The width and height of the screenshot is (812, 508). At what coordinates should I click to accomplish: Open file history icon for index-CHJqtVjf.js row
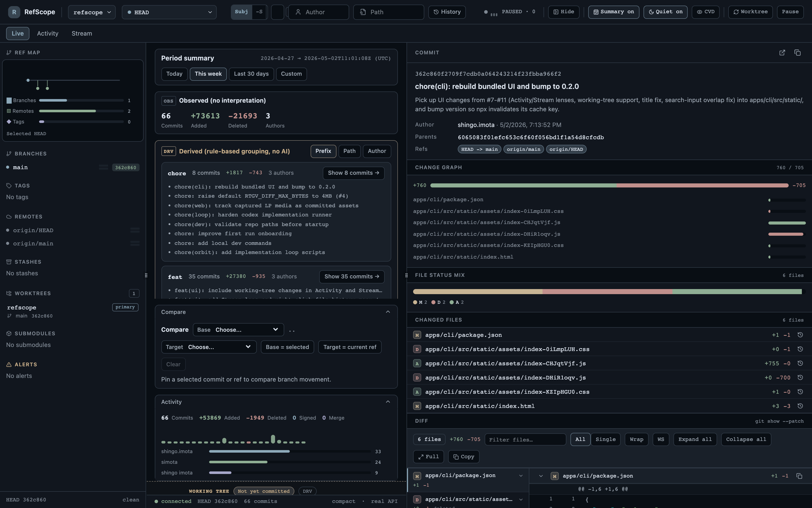(x=800, y=363)
